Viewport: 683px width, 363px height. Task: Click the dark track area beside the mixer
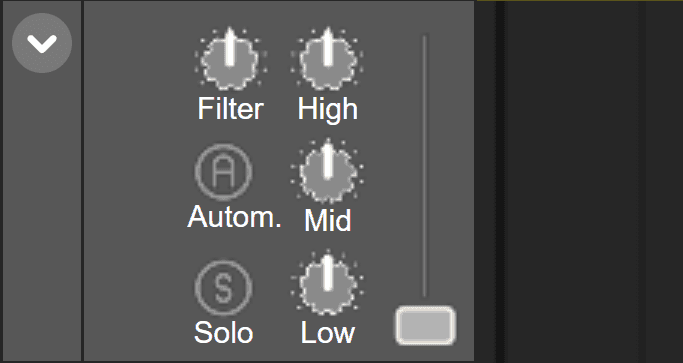pos(579,181)
